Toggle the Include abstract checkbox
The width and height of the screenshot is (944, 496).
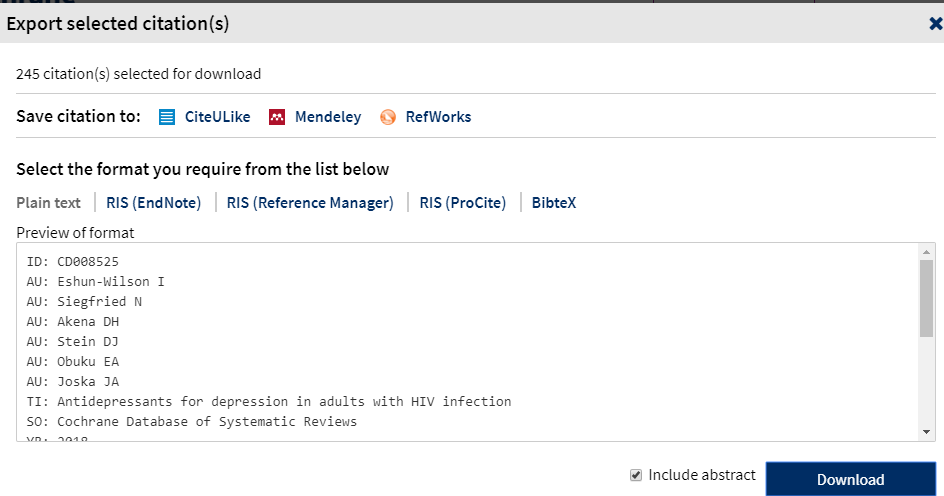[636, 475]
